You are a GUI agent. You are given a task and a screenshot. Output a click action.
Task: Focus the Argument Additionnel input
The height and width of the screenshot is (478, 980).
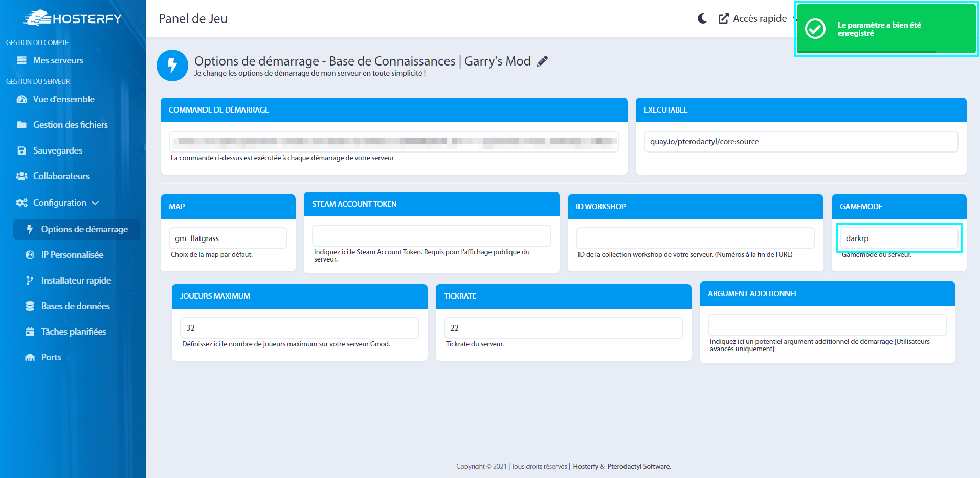coord(828,325)
